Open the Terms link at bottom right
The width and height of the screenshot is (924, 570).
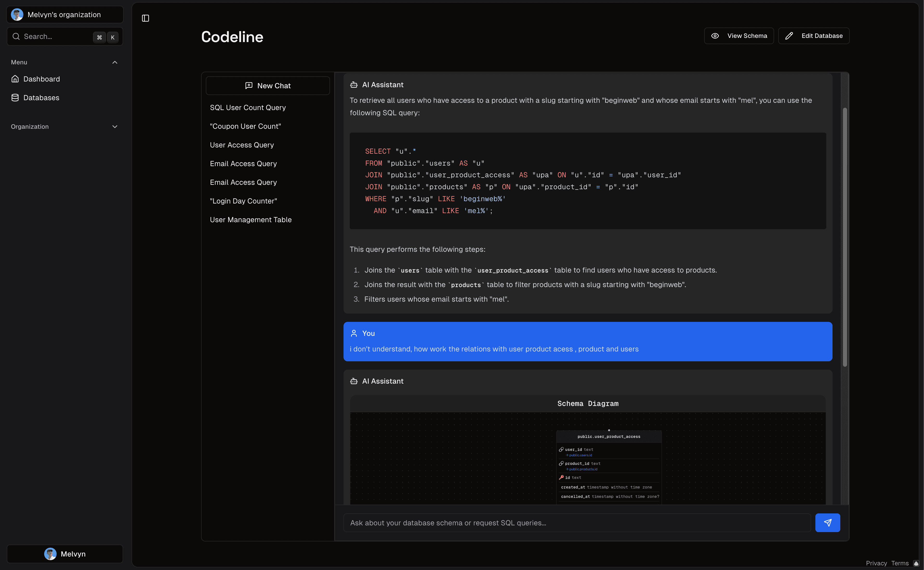(901, 563)
